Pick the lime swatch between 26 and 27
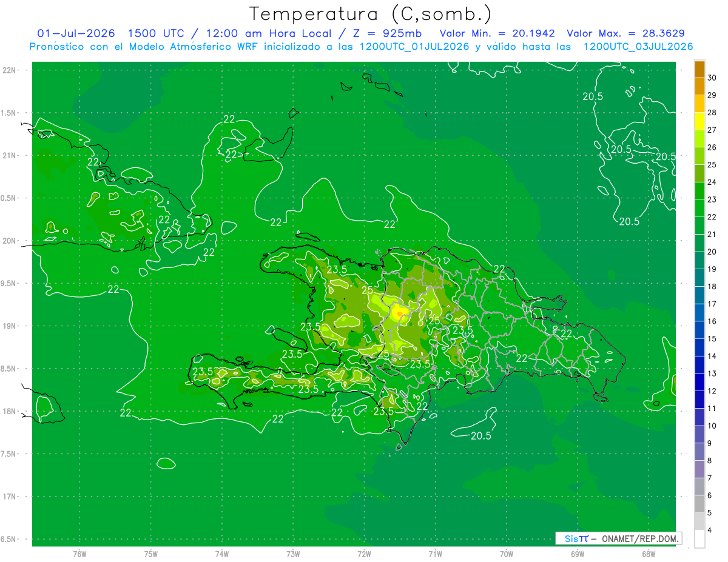This screenshot has height=562, width=728. click(x=699, y=139)
